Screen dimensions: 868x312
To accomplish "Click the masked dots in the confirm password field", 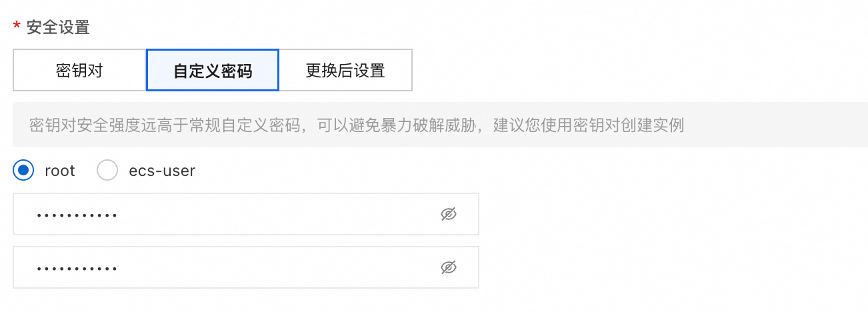I will [77, 269].
